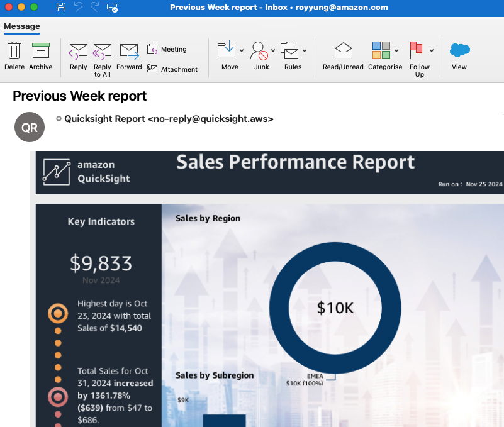Close window with red button
504x427 pixels.
point(9,7)
